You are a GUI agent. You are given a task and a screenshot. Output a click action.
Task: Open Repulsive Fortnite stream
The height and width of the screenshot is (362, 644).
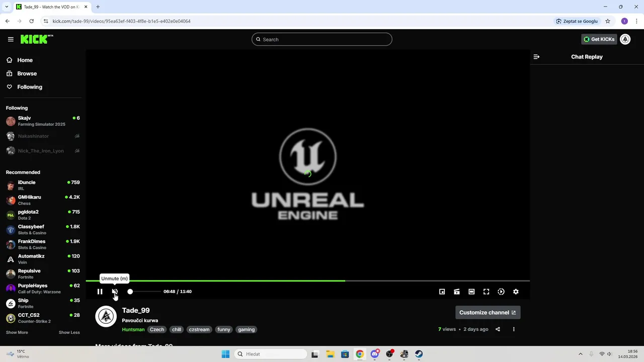click(x=43, y=274)
